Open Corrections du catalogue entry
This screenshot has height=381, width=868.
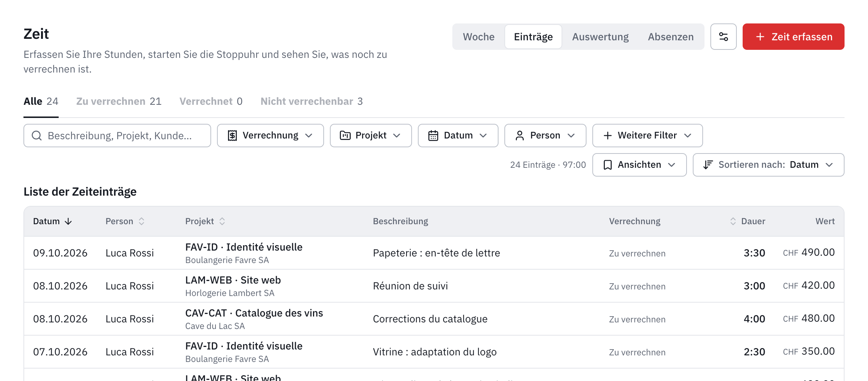coord(430,319)
